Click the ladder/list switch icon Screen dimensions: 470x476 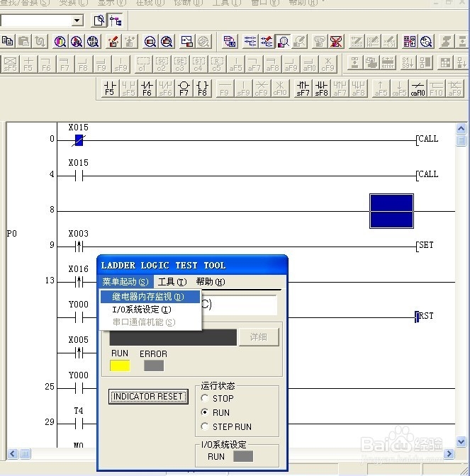230,41
